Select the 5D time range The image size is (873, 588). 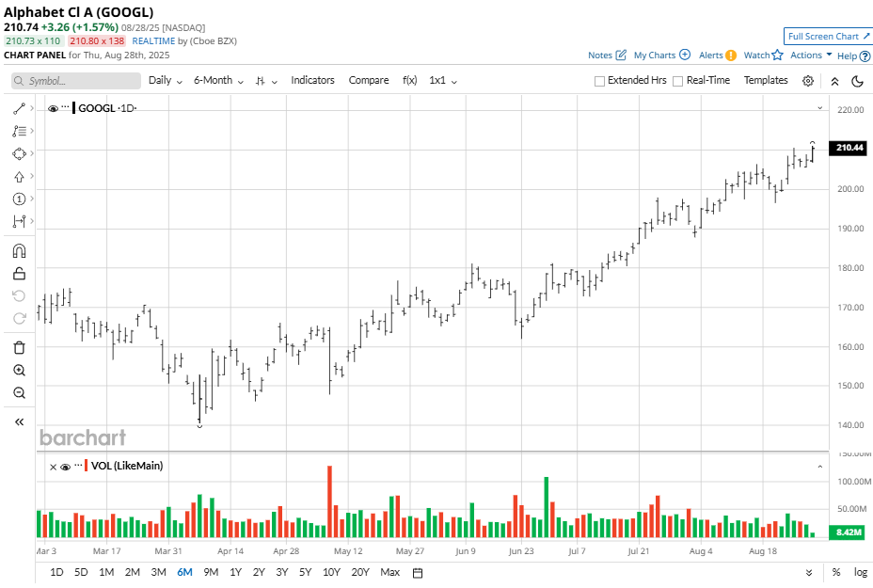[x=81, y=572]
